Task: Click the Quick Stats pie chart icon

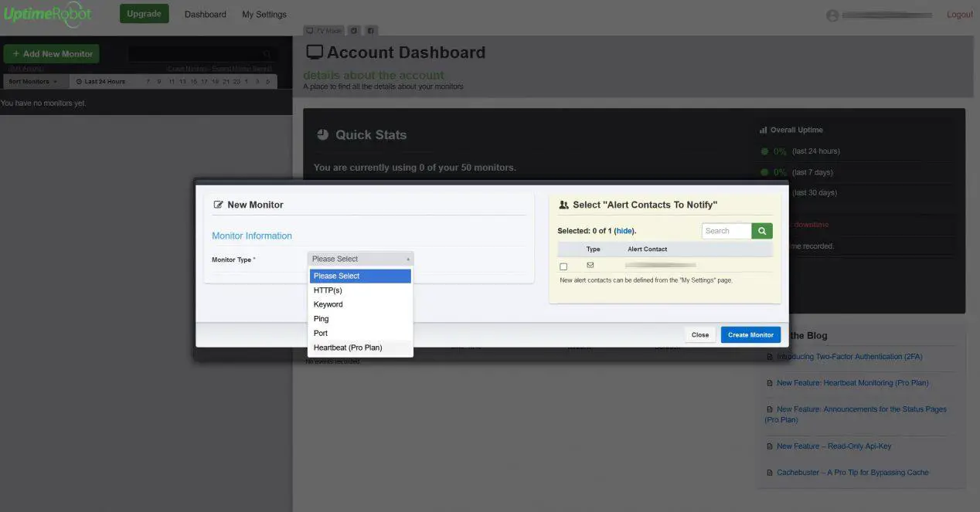Action: click(x=322, y=134)
